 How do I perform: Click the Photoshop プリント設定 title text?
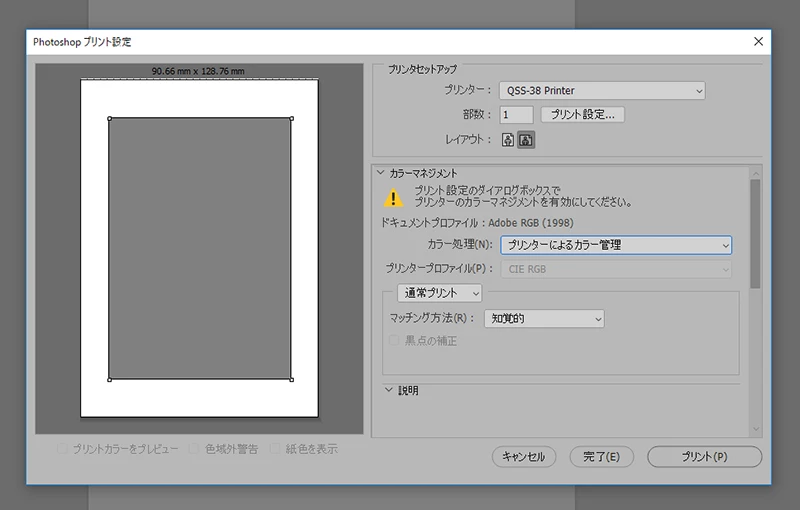click(x=82, y=42)
